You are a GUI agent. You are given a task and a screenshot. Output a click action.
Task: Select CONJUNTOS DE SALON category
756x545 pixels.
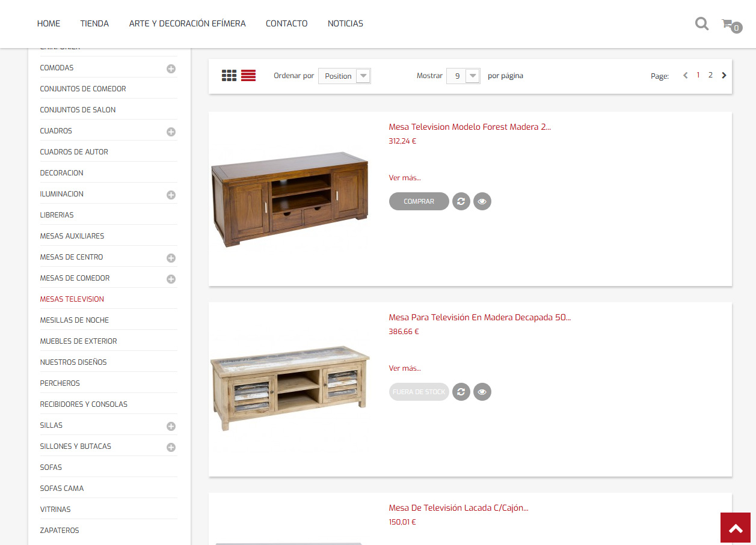coord(78,110)
